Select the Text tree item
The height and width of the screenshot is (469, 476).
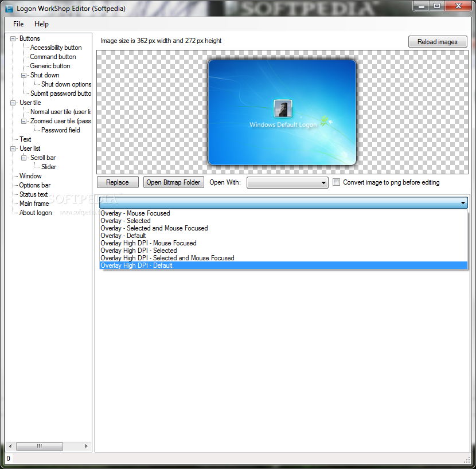(x=25, y=139)
